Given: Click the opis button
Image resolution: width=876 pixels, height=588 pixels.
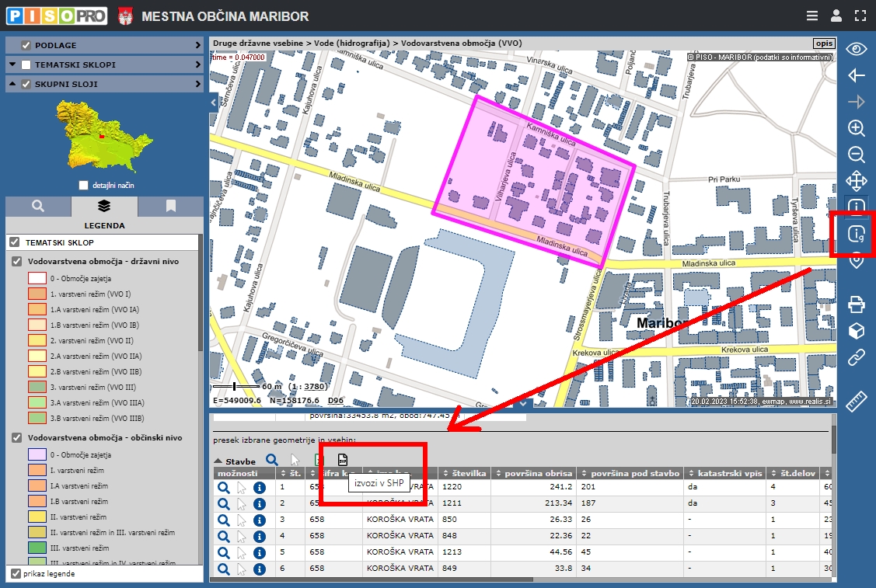Looking at the screenshot, I should 822,43.
